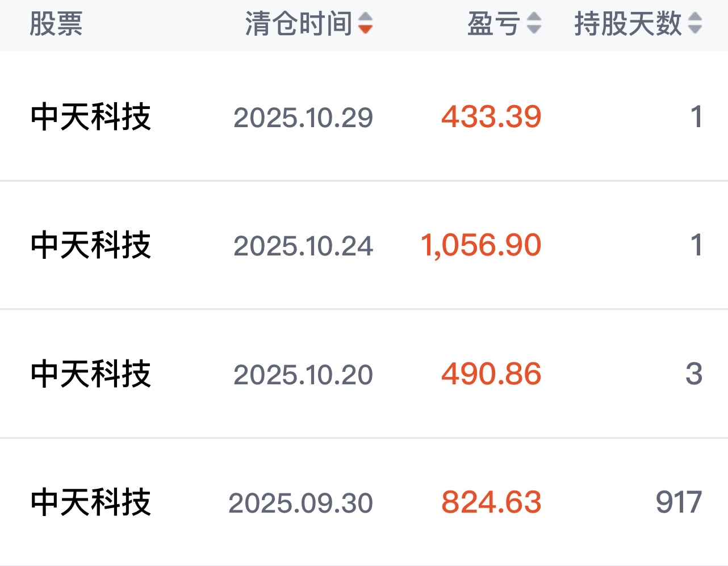Click the 490.86 profit value
The image size is (728, 566).
coord(491,374)
